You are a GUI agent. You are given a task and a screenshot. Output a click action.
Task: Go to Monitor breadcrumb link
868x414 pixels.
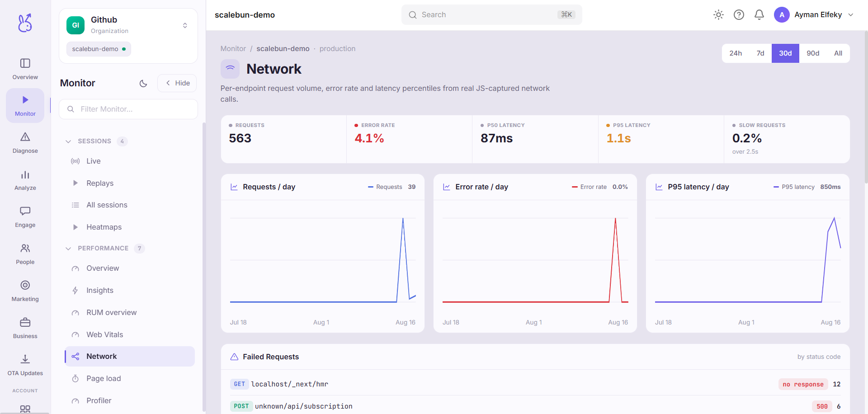[x=233, y=49]
